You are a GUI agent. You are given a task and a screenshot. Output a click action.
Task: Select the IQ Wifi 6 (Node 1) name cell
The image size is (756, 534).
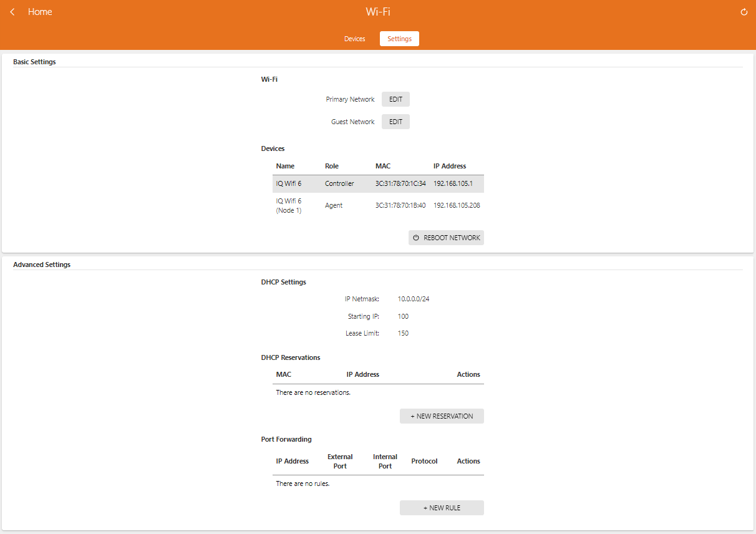coord(289,205)
